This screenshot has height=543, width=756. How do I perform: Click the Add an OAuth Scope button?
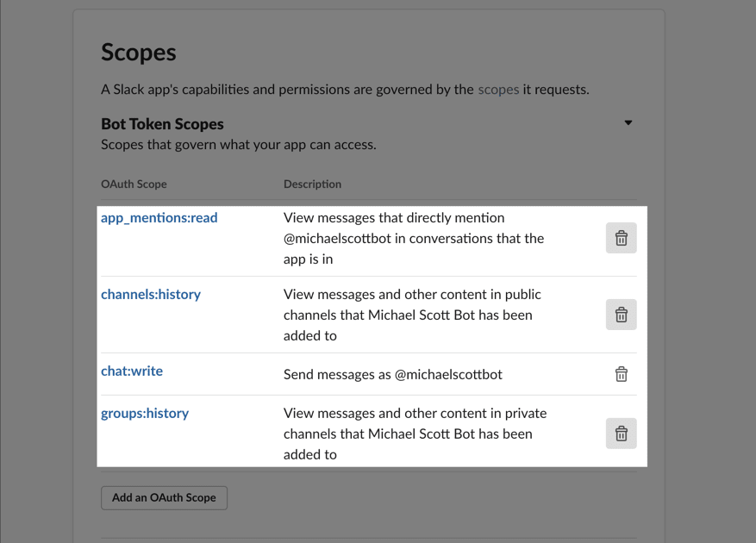(164, 497)
